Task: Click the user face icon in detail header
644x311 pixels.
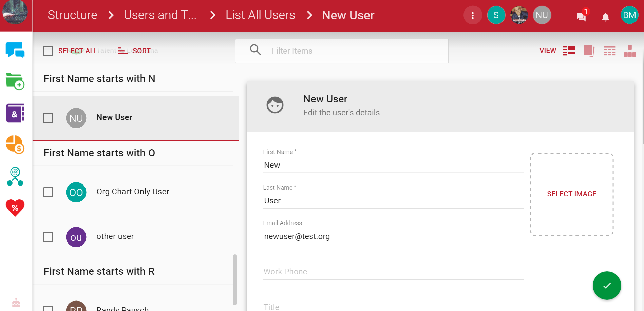Action: pos(275,105)
